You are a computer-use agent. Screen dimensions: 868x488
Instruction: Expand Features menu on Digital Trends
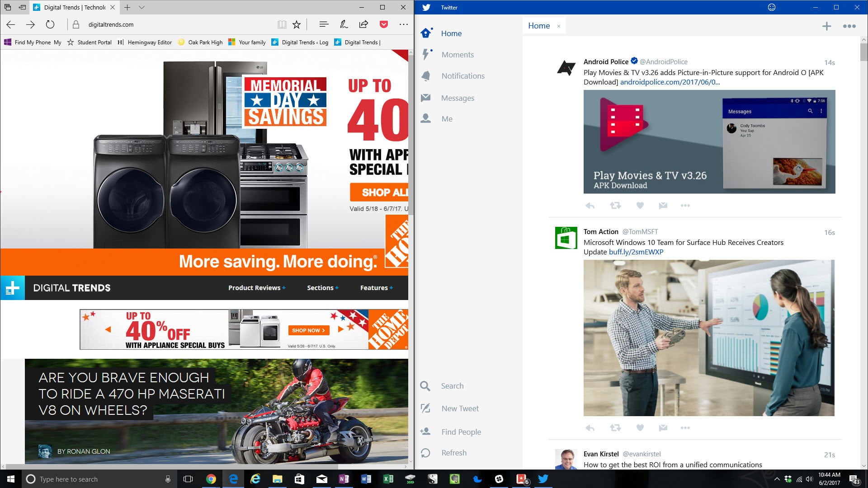point(376,288)
